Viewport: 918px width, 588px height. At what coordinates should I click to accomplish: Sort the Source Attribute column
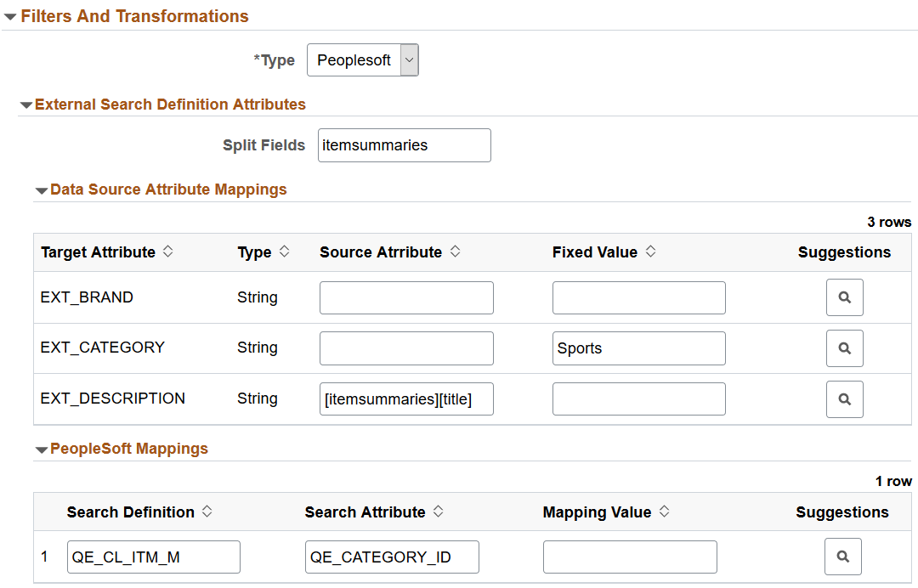point(455,252)
